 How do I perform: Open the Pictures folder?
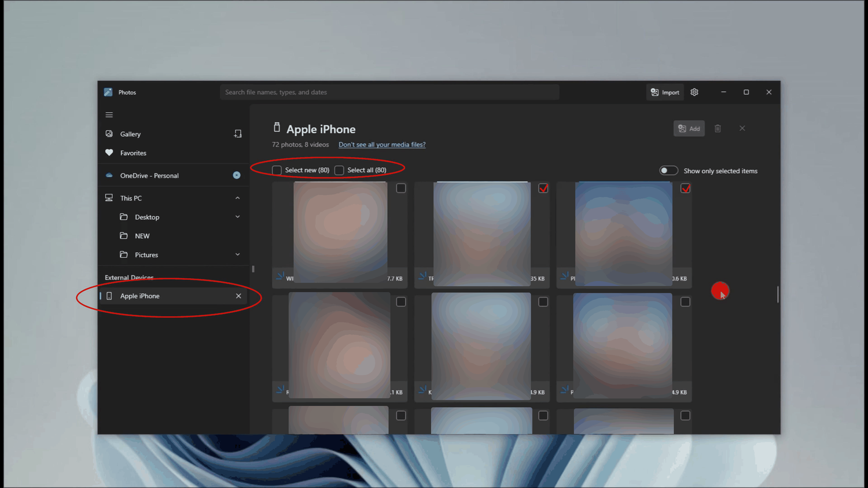(x=146, y=255)
